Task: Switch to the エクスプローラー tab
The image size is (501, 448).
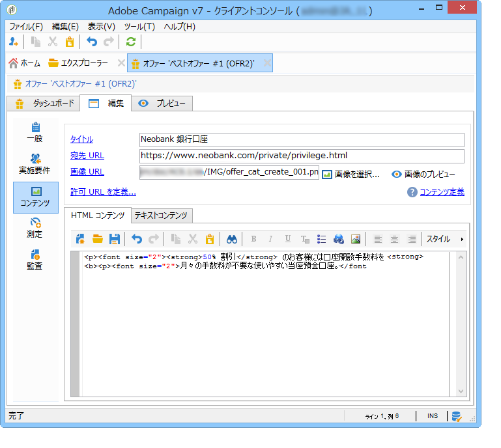Action: (x=78, y=63)
